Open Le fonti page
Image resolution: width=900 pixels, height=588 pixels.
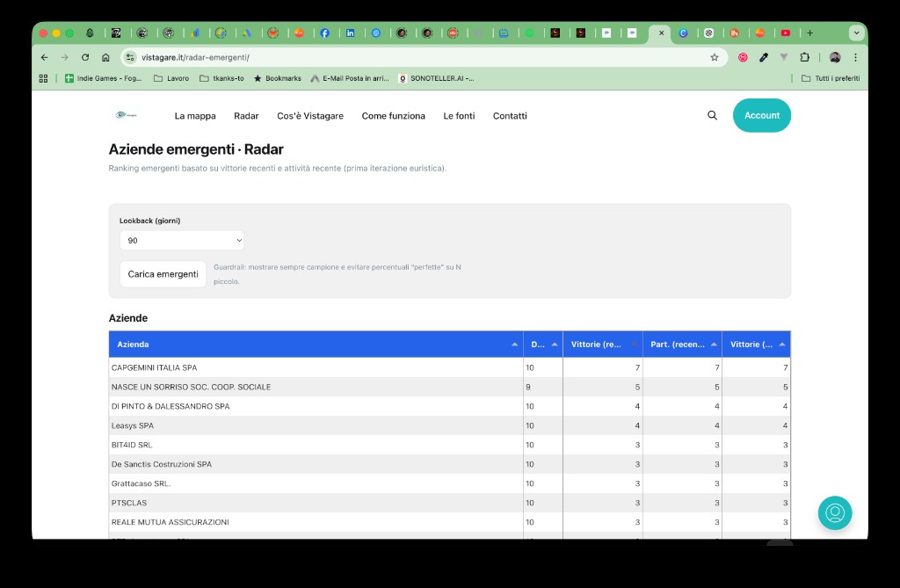(x=459, y=116)
